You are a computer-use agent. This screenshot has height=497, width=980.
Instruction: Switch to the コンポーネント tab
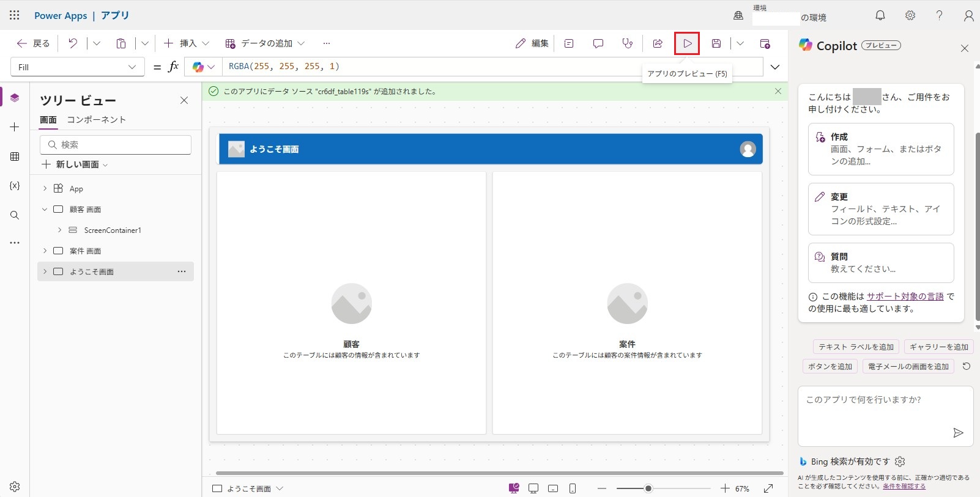point(96,120)
